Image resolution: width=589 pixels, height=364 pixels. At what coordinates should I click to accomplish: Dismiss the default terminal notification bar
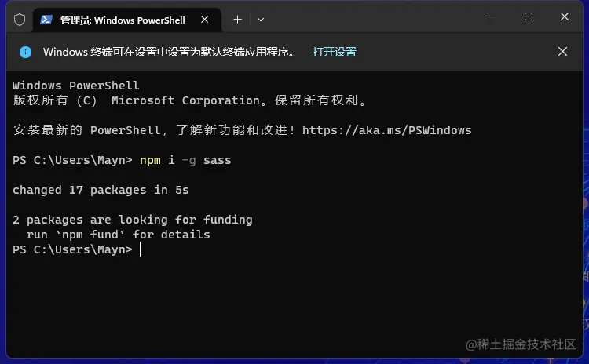coord(562,52)
